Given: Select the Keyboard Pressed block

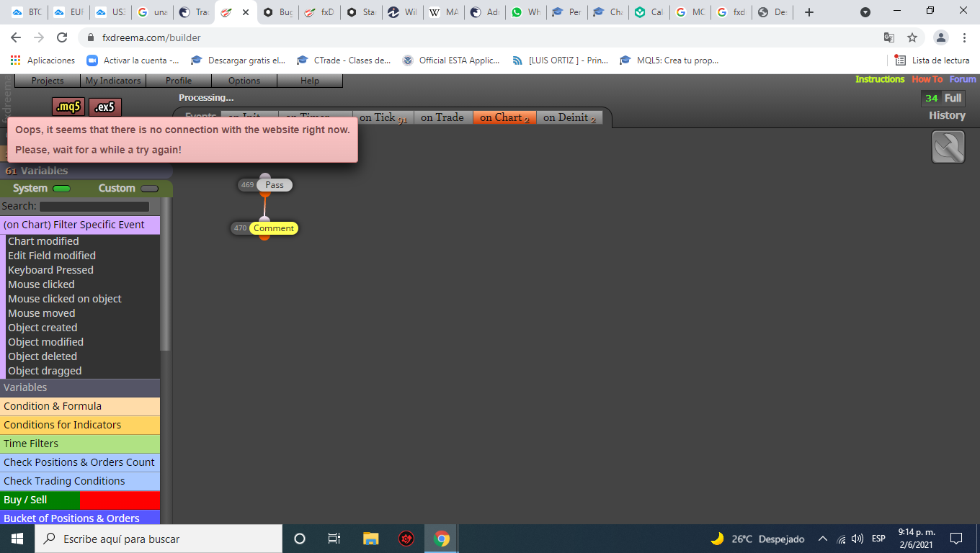Looking at the screenshot, I should [50, 270].
